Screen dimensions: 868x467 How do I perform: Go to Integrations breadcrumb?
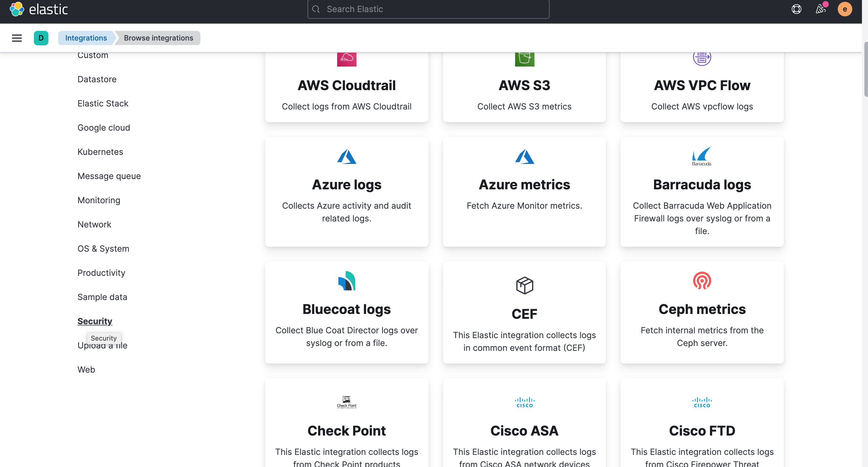tap(86, 38)
